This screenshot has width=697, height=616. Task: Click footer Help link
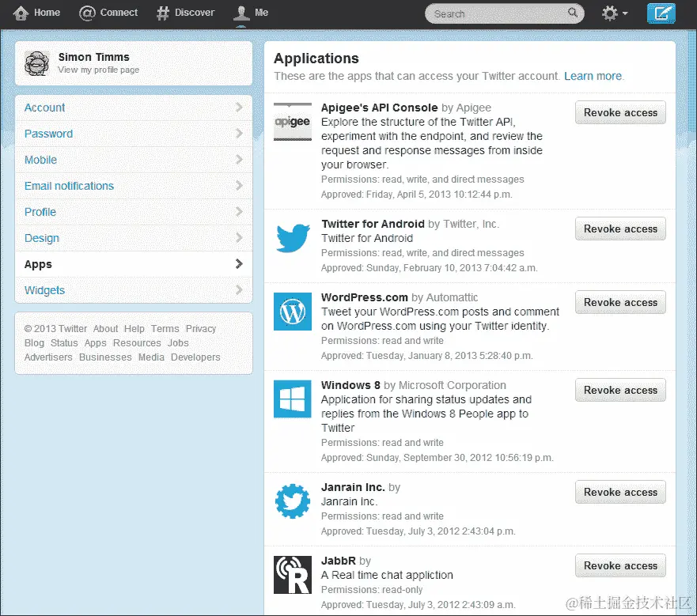click(134, 329)
